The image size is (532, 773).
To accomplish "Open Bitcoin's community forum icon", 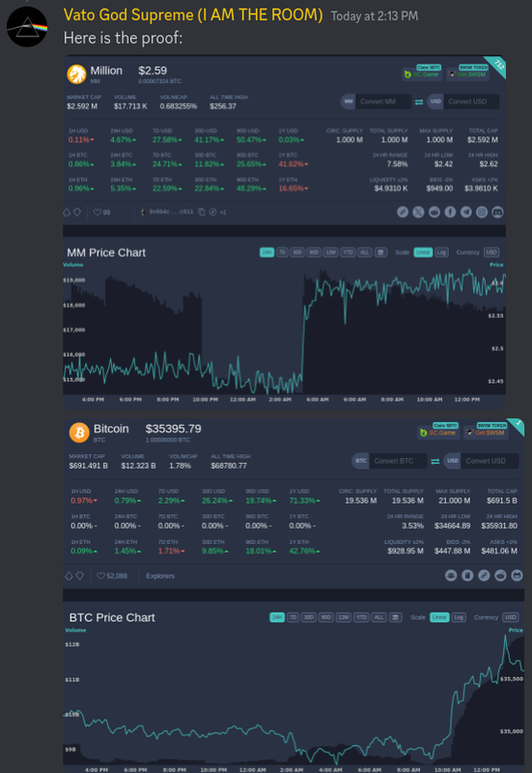I will (451, 575).
